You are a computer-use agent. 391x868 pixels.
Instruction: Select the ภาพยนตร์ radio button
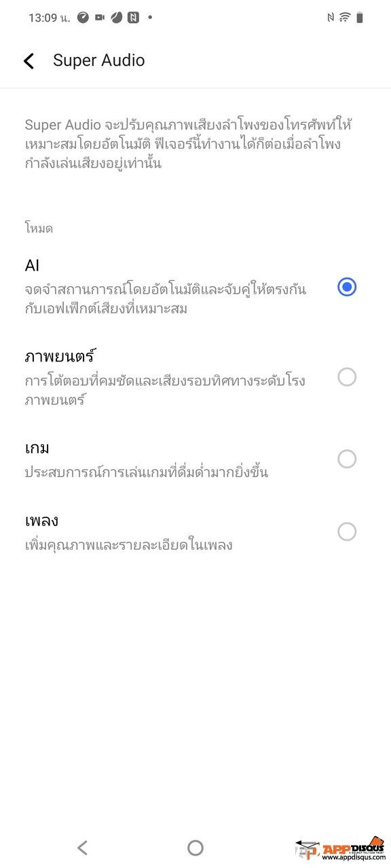[x=347, y=377]
